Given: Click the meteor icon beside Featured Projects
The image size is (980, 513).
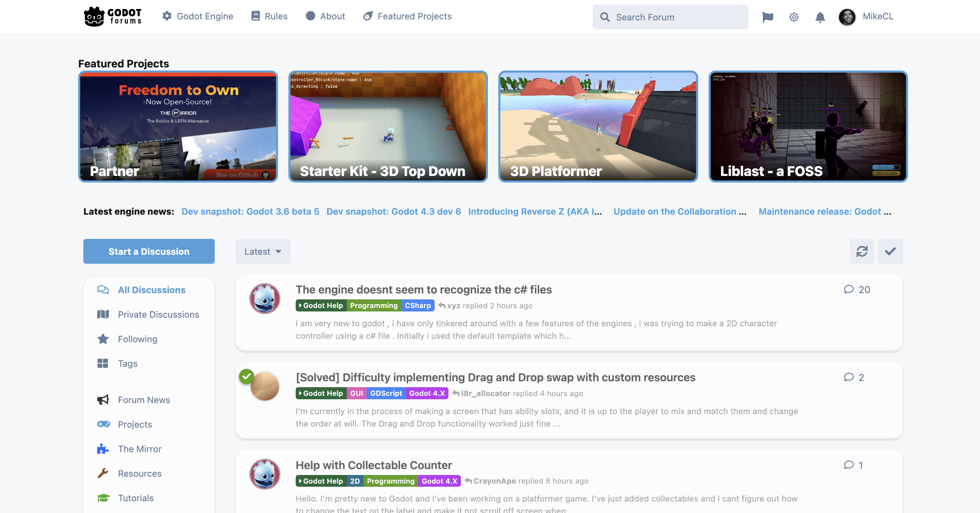Looking at the screenshot, I should coord(368,16).
